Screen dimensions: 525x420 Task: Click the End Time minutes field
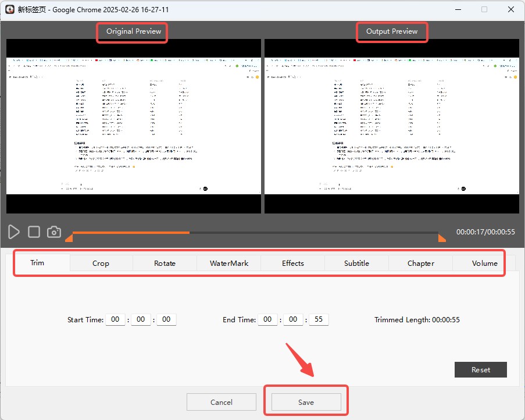[293, 319]
